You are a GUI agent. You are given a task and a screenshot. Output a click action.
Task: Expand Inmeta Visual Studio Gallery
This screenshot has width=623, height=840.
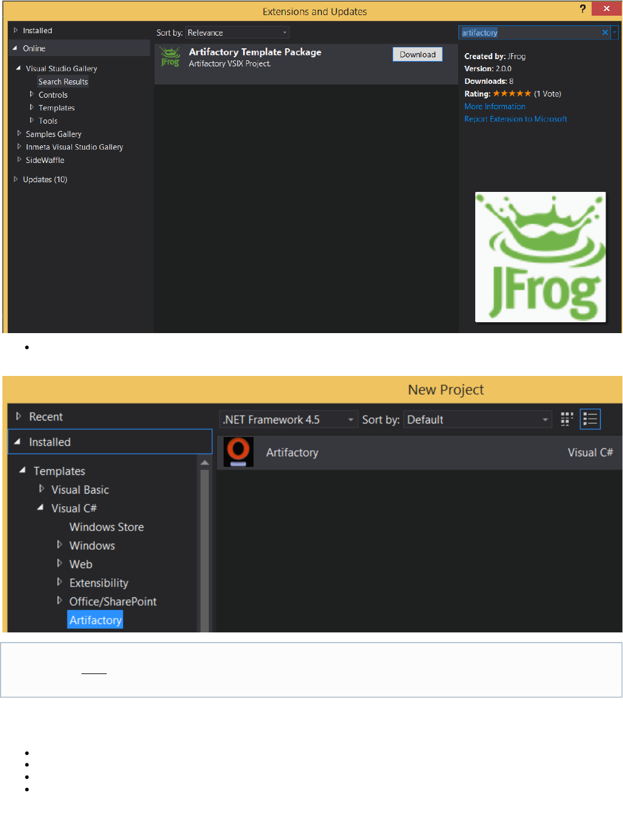coord(19,147)
